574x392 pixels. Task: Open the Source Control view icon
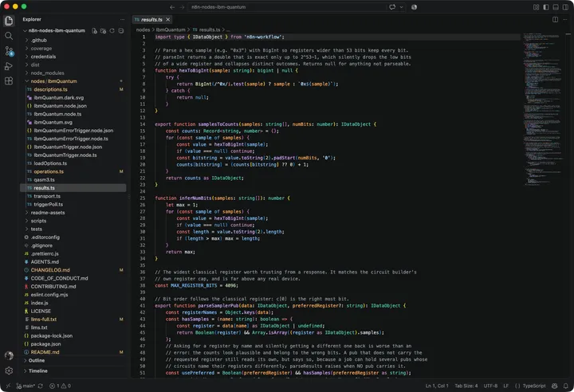click(x=9, y=51)
